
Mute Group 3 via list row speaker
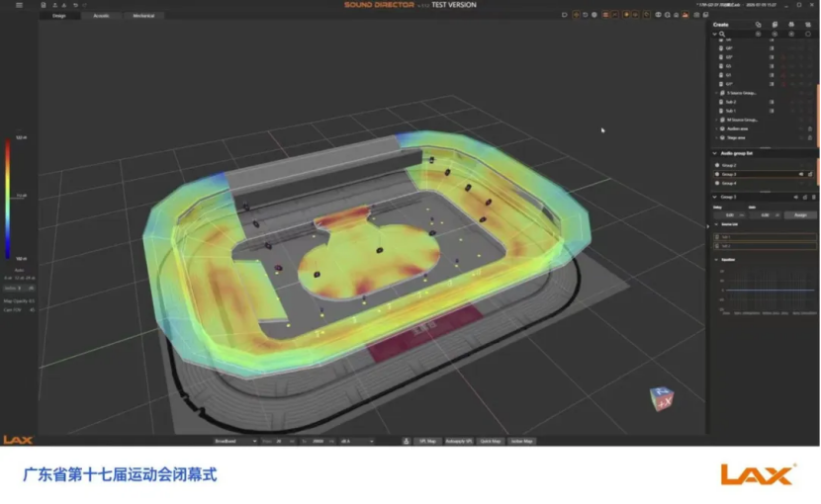tap(801, 174)
